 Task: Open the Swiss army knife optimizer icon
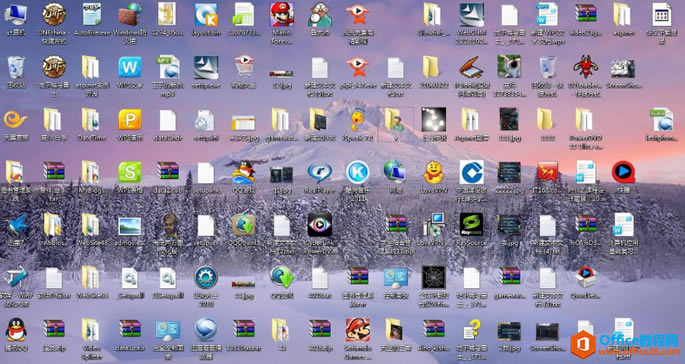point(16,277)
